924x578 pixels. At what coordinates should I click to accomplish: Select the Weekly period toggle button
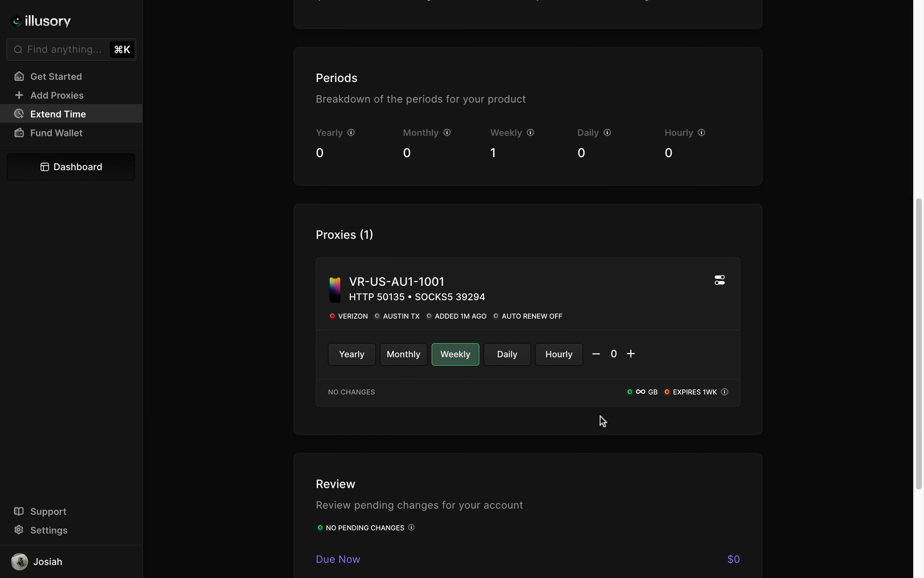click(455, 354)
